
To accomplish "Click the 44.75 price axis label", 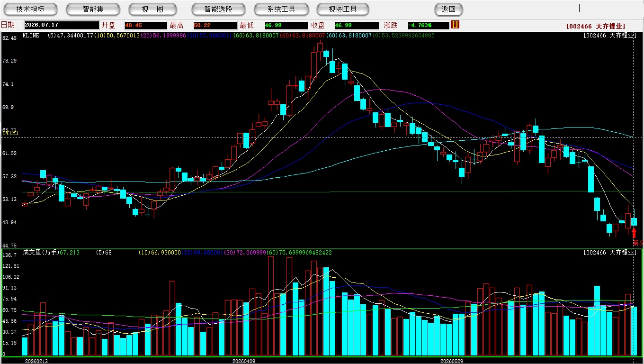I will (9, 246).
